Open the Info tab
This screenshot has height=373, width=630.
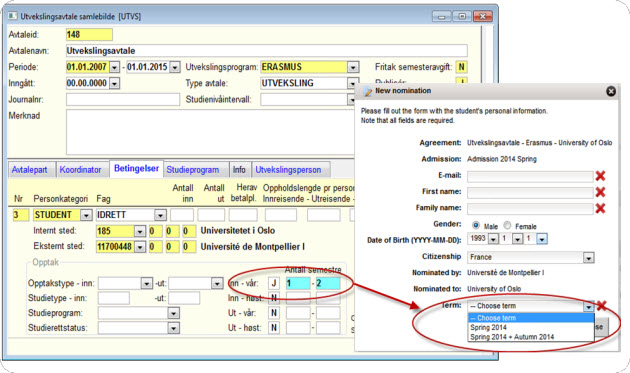click(239, 170)
